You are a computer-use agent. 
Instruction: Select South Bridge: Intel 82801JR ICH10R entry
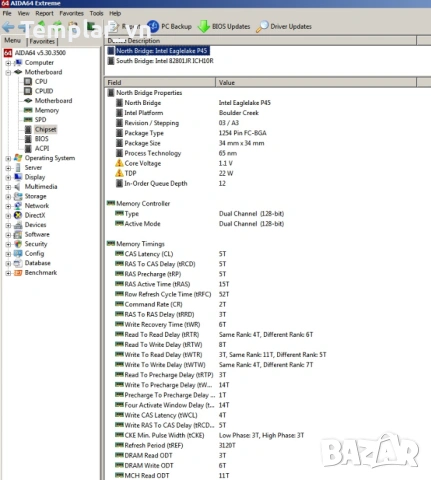165,61
